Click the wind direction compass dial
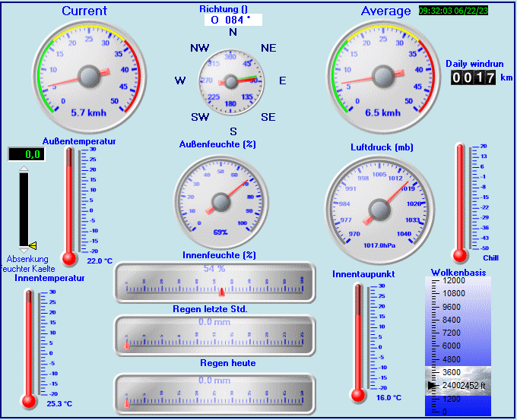Viewport: 517px width, 420px height. point(231,82)
